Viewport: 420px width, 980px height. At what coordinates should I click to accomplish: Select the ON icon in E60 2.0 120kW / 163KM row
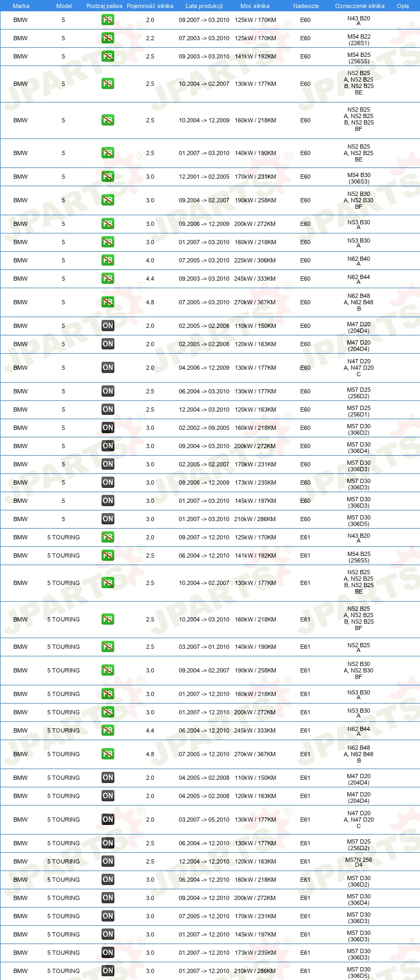pyautogui.click(x=108, y=344)
